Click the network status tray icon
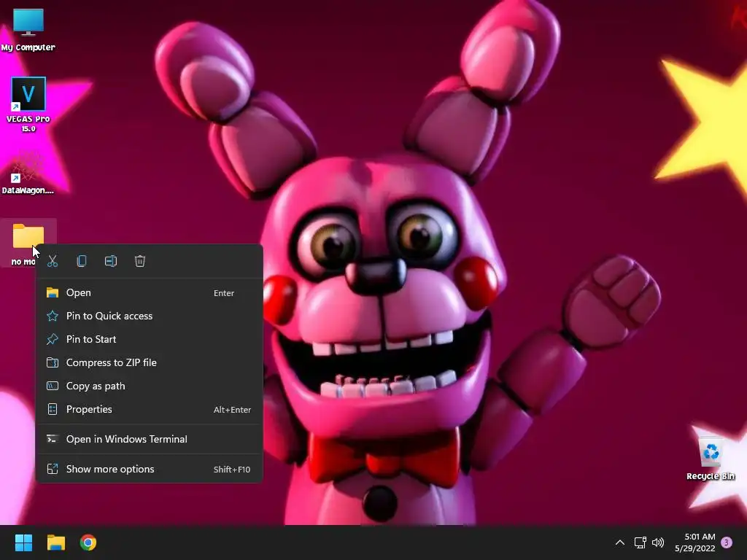The width and height of the screenshot is (747, 560). point(640,542)
